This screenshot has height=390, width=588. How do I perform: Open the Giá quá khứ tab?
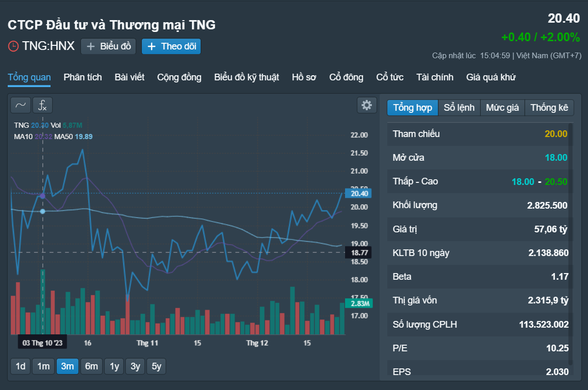pyautogui.click(x=491, y=78)
